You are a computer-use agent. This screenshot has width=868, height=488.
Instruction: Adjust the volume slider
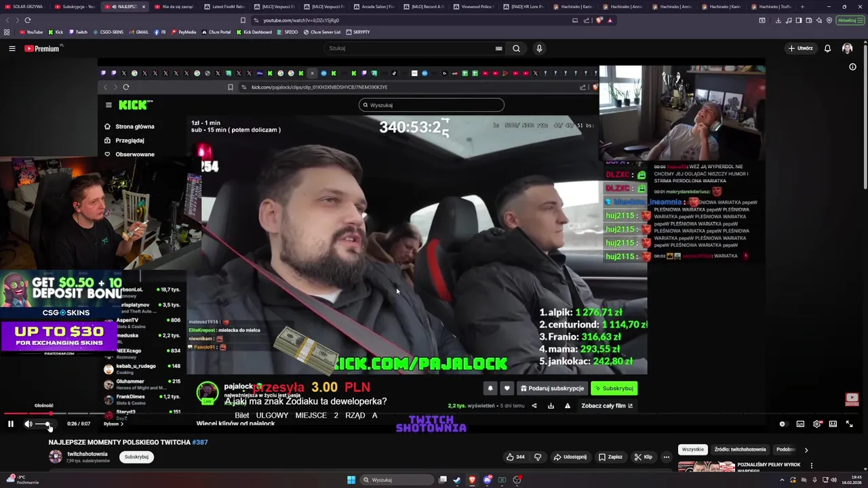(43, 424)
